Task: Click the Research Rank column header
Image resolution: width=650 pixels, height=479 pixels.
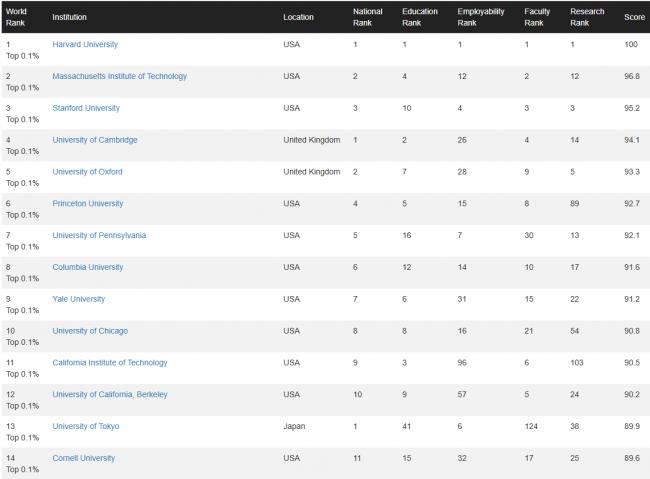Action: pyautogui.click(x=587, y=17)
